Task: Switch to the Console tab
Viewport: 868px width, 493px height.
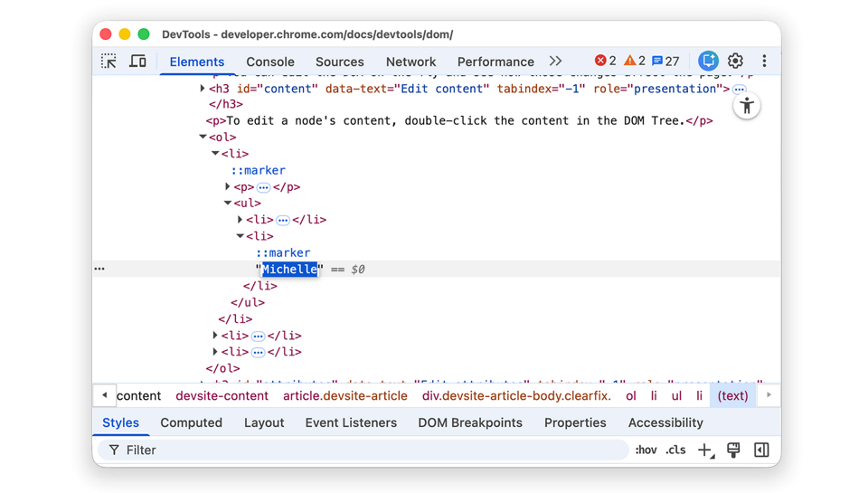Action: 269,62
